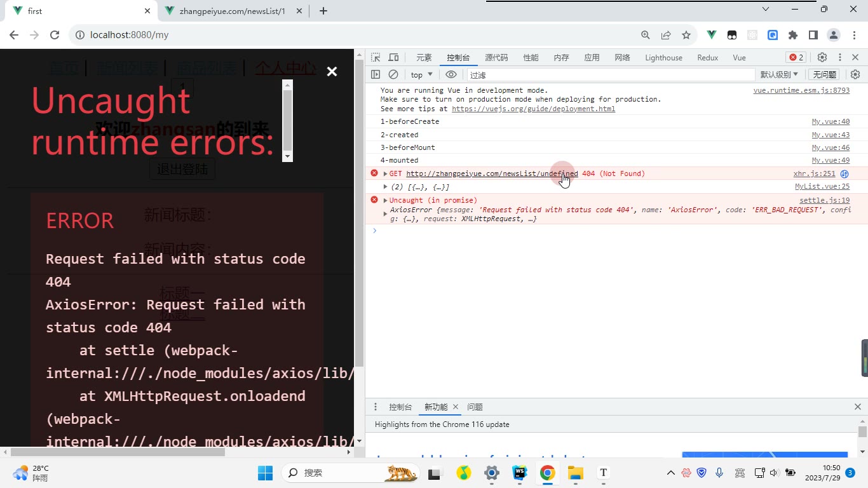Image resolution: width=868 pixels, height=488 pixels.
Task: Open DevTools settings gear in the tab bar
Action: 822,57
